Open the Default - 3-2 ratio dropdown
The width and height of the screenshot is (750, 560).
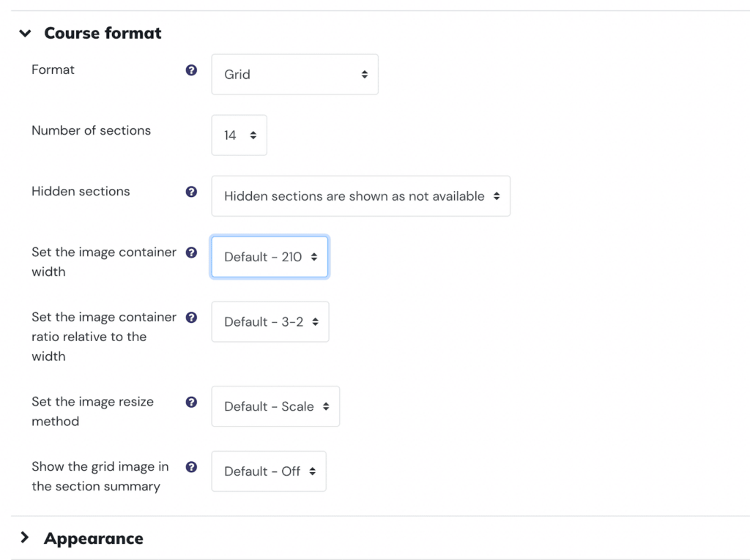pyautogui.click(x=270, y=322)
